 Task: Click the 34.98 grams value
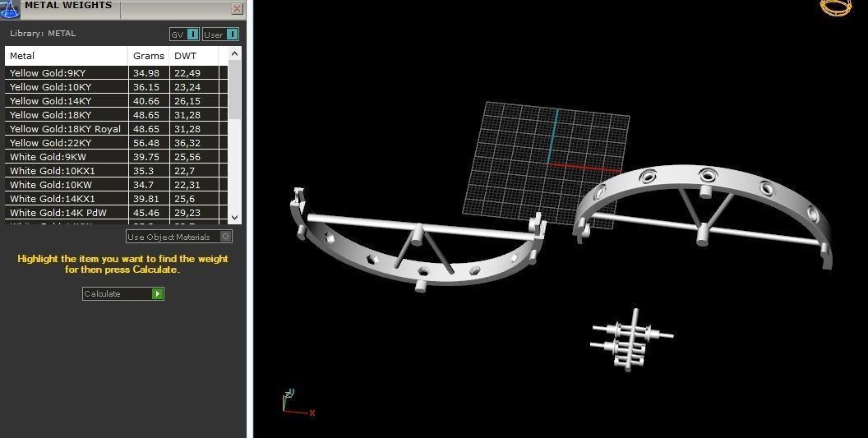(146, 73)
